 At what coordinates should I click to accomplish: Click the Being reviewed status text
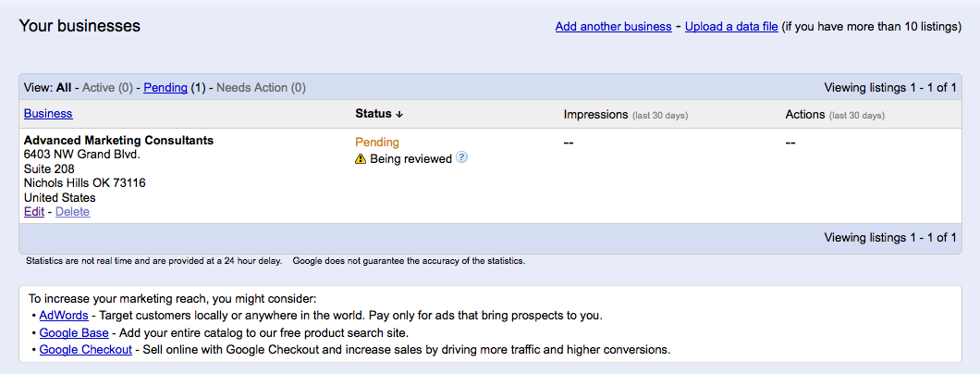click(x=410, y=159)
